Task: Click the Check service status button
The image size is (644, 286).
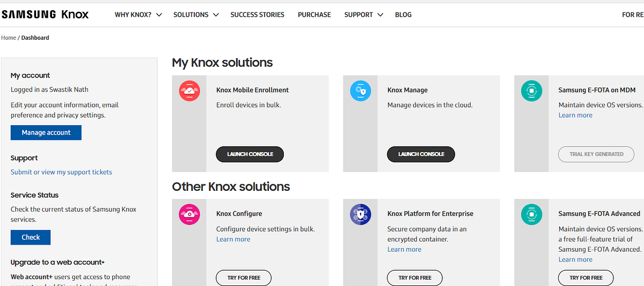Action: coord(31,237)
